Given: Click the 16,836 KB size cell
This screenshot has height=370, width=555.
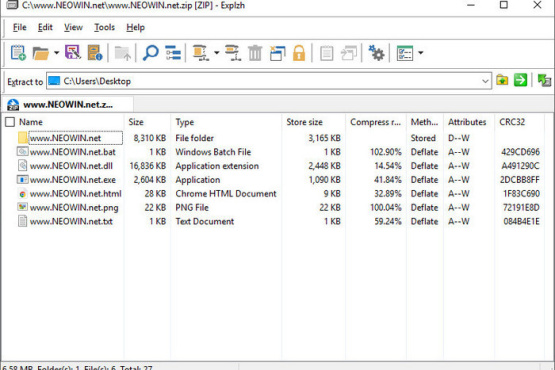Looking at the screenshot, I should [x=148, y=166].
